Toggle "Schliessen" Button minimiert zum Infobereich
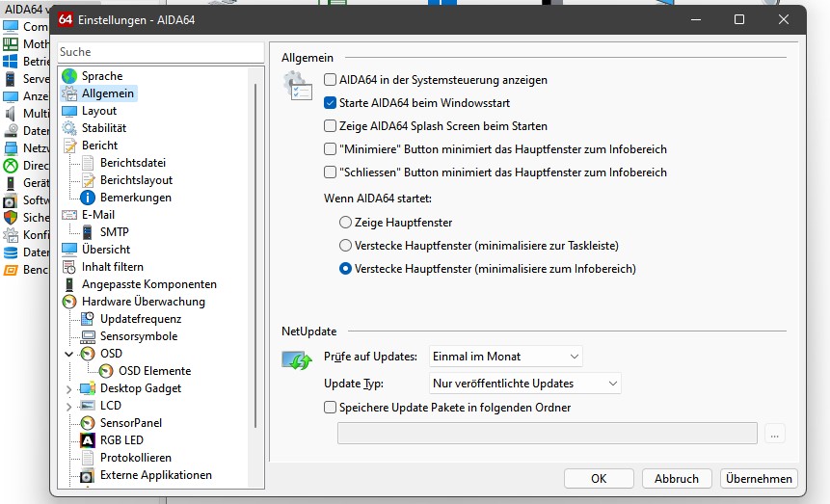This screenshot has height=504, width=830. [x=330, y=172]
